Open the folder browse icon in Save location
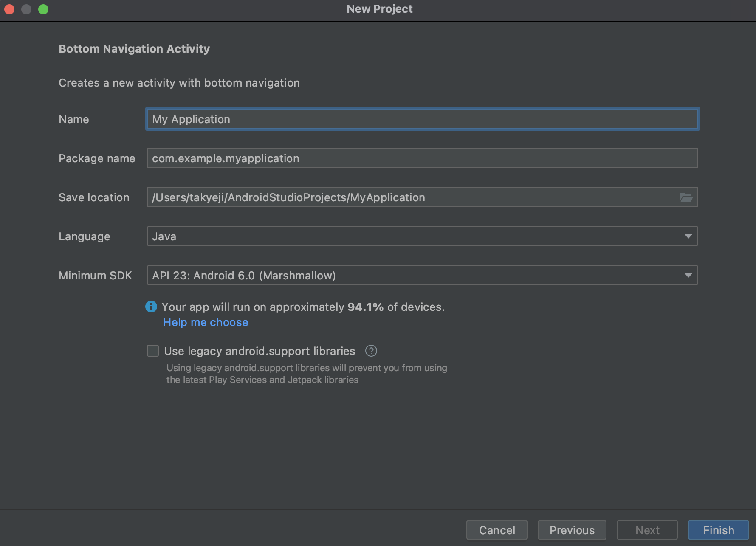The height and width of the screenshot is (546, 756). 686,197
